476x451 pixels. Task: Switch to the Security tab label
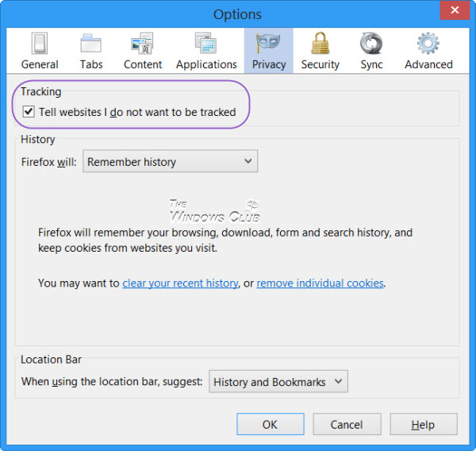(x=321, y=65)
